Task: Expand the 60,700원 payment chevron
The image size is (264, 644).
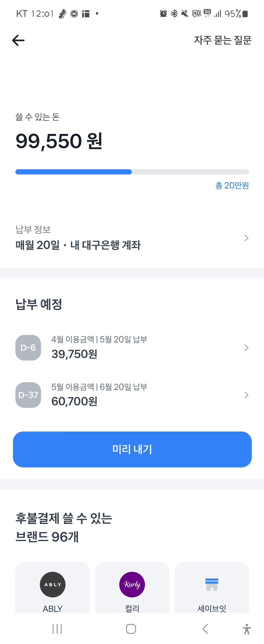Action: (x=246, y=395)
